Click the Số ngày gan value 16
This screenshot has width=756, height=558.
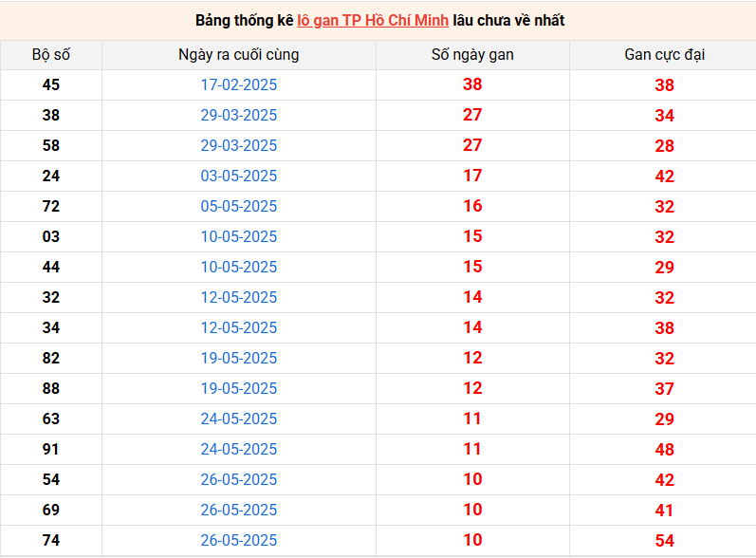click(472, 206)
